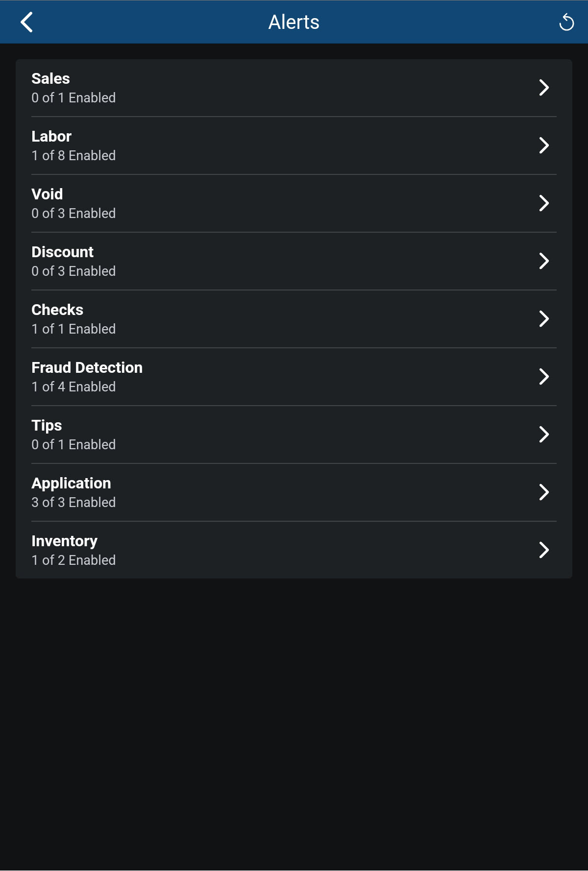This screenshot has height=871, width=588.
Task: Open the Application alerts group
Action: tap(73, 493)
